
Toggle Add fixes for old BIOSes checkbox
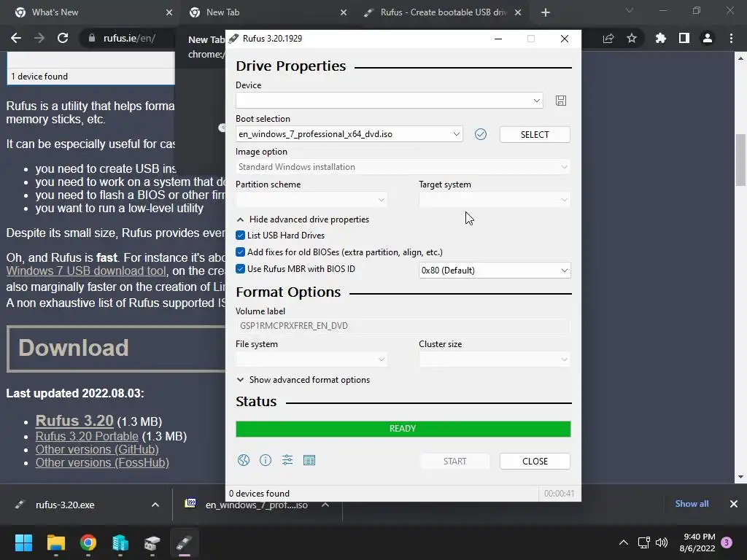coord(240,252)
